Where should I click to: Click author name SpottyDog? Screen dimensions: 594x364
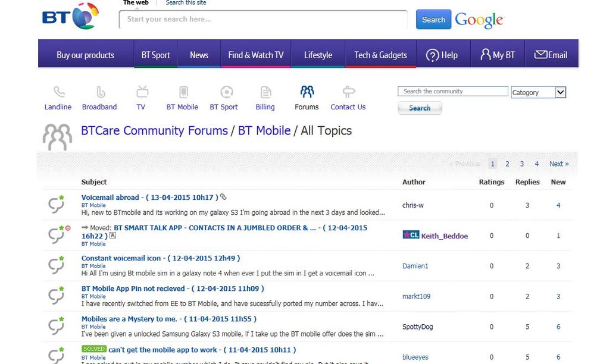(417, 327)
